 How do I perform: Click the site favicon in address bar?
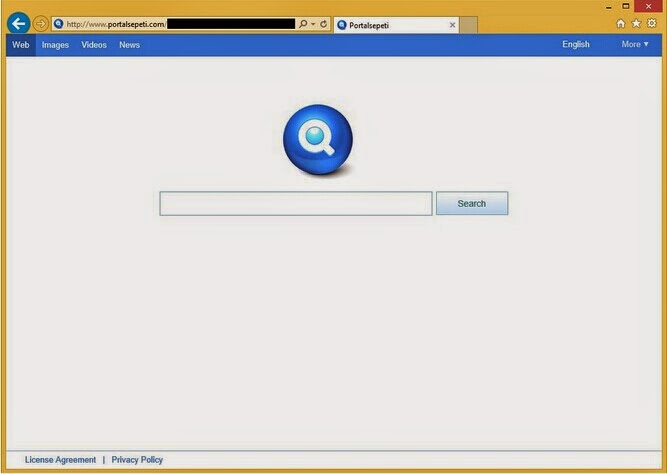59,24
